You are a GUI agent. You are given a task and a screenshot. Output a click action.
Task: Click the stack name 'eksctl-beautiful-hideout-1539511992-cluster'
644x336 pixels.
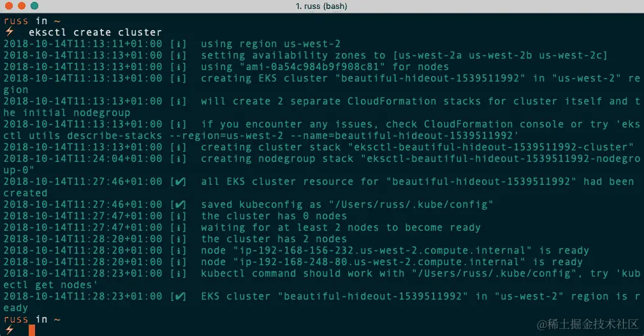[x=490, y=147]
